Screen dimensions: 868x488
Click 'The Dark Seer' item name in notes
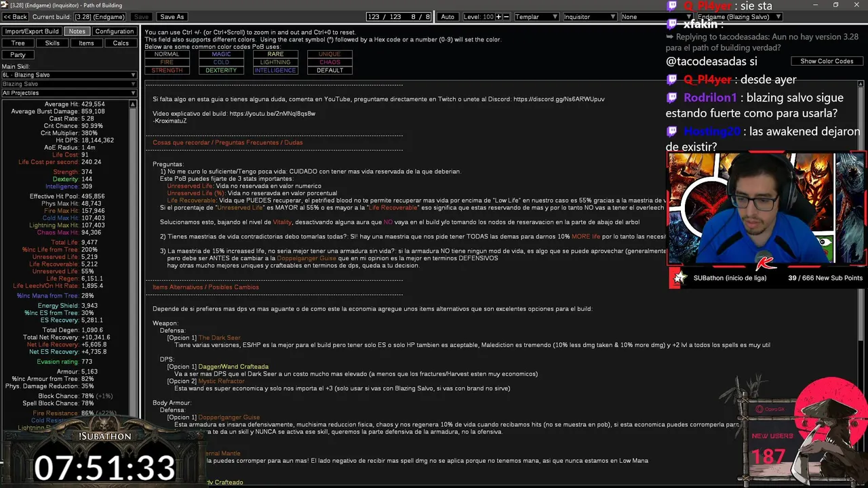click(219, 338)
